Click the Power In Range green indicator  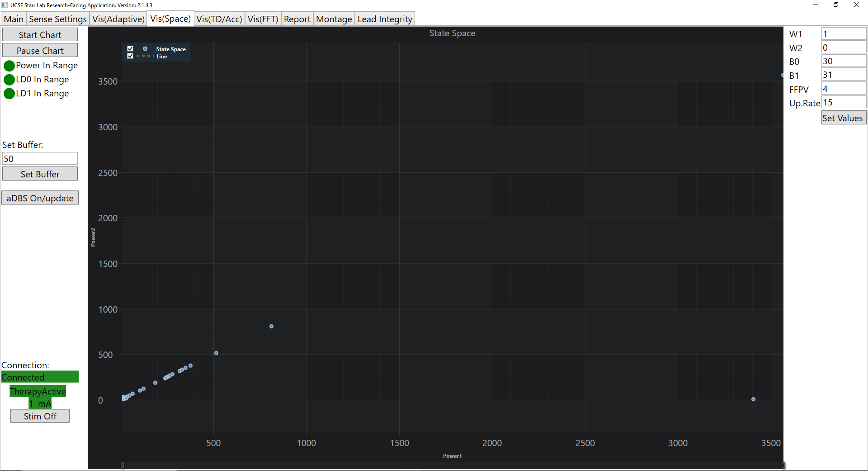tap(9, 66)
